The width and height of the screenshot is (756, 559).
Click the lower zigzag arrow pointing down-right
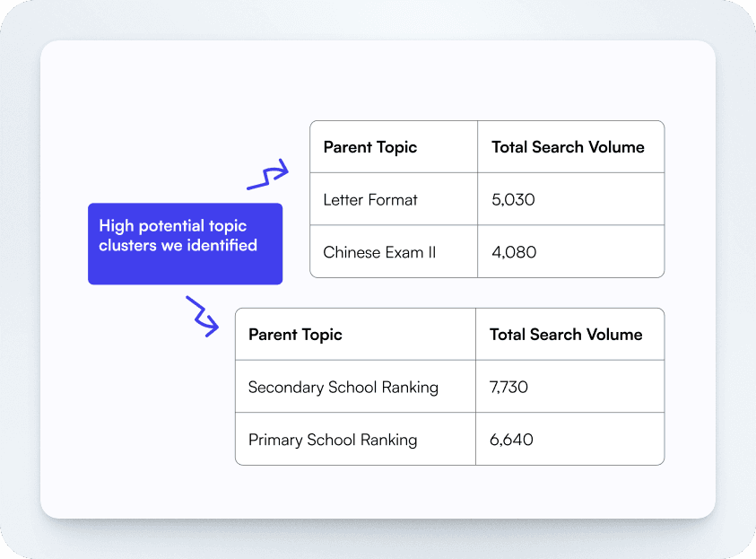(x=203, y=315)
